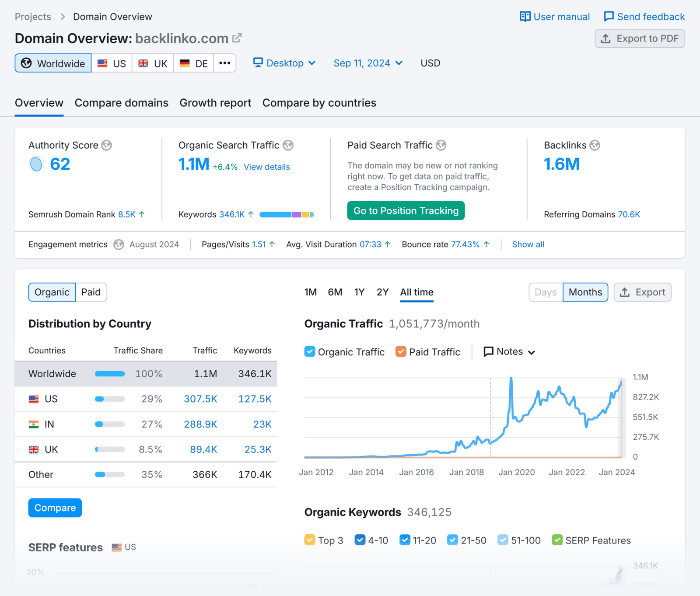The image size is (700, 596).
Task: Uncheck the Paid Traffic checkbox
Action: pos(400,351)
